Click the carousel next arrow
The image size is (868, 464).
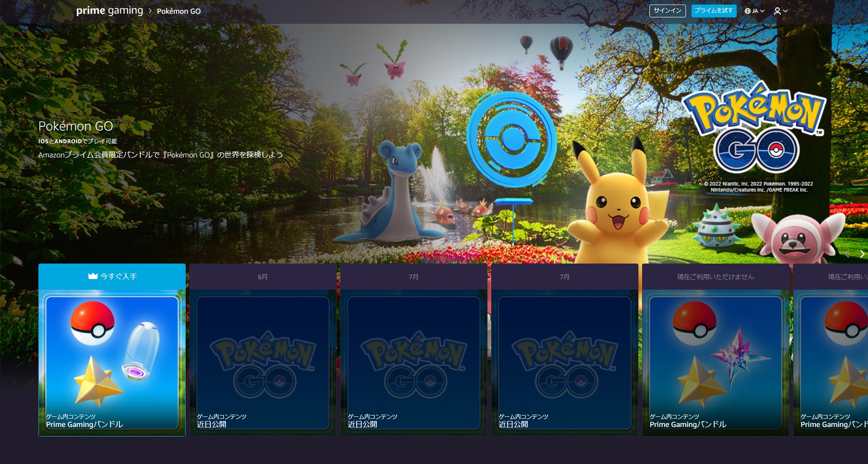[862, 254]
